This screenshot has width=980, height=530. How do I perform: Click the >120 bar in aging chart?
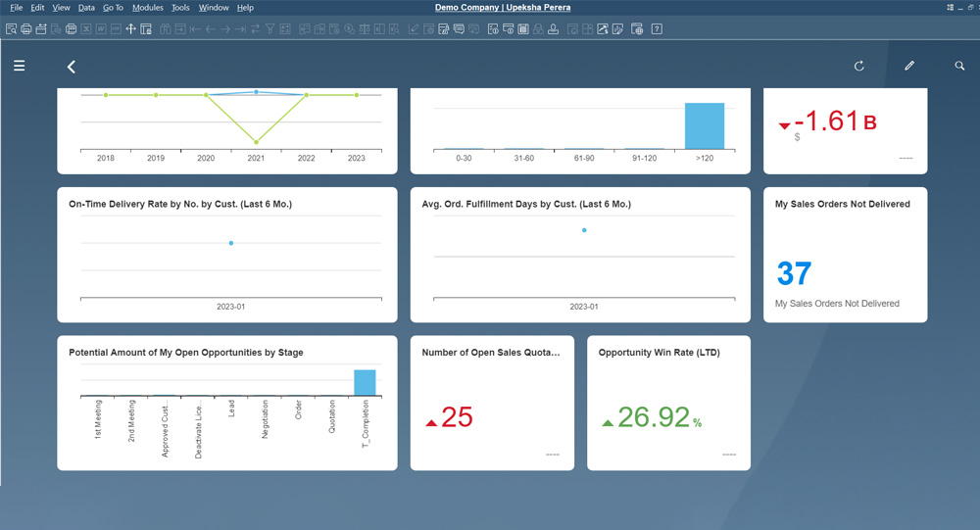[x=704, y=125]
